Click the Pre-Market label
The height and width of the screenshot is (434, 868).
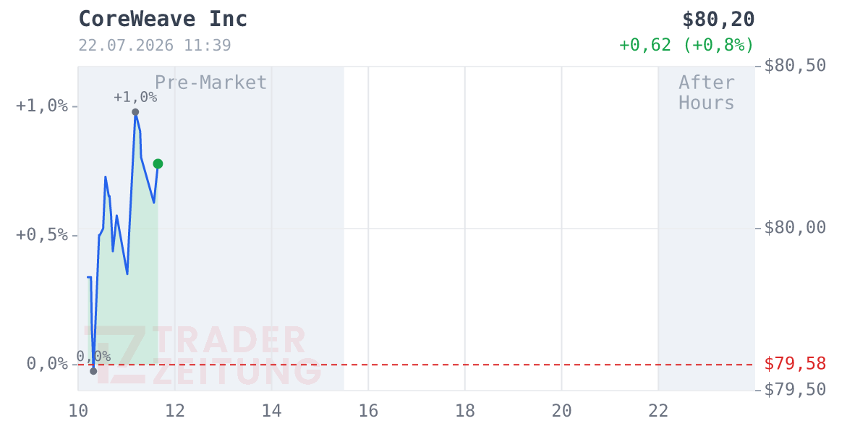click(x=210, y=82)
